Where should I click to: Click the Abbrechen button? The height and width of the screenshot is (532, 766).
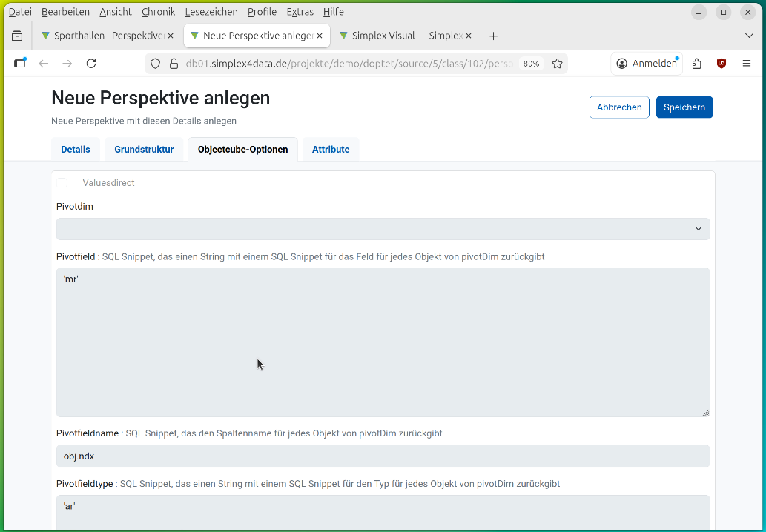pyautogui.click(x=619, y=107)
